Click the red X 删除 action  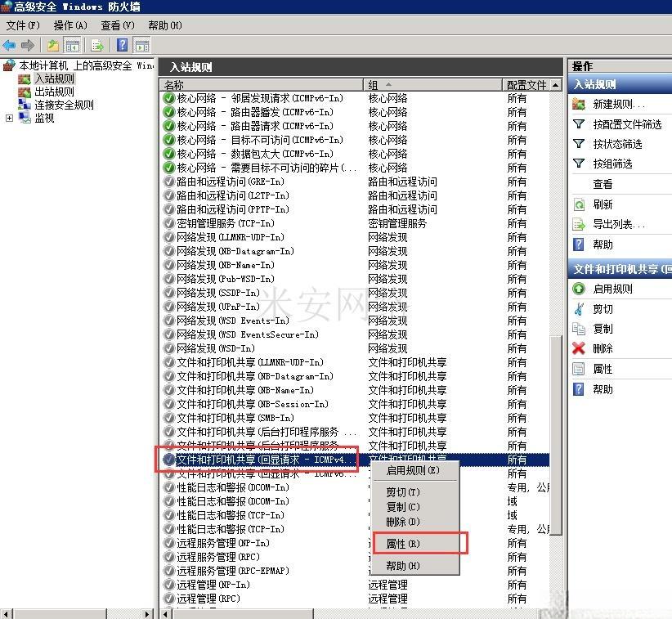pos(579,348)
